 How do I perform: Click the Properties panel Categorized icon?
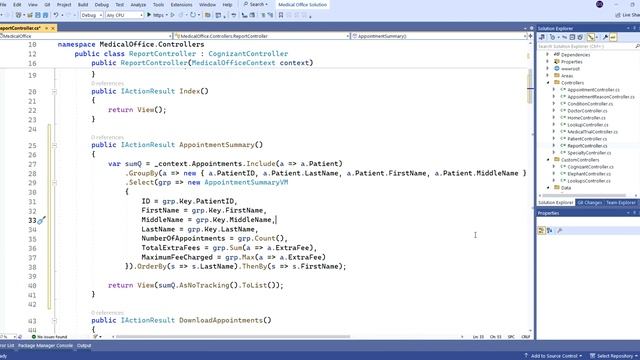[x=541, y=231]
